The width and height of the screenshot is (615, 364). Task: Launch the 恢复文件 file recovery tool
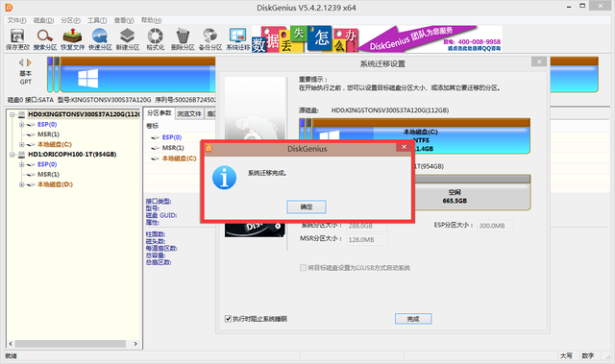(x=72, y=39)
